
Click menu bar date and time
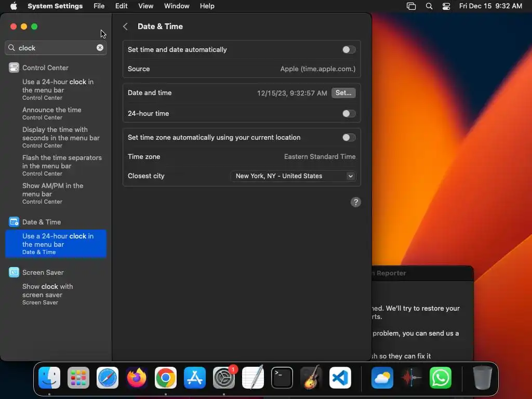(x=490, y=6)
